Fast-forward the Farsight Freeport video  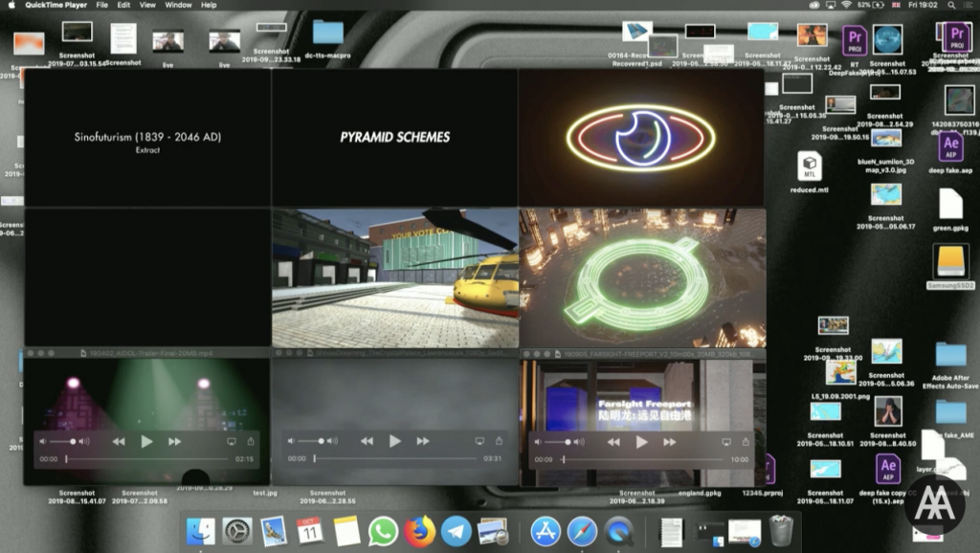point(670,442)
